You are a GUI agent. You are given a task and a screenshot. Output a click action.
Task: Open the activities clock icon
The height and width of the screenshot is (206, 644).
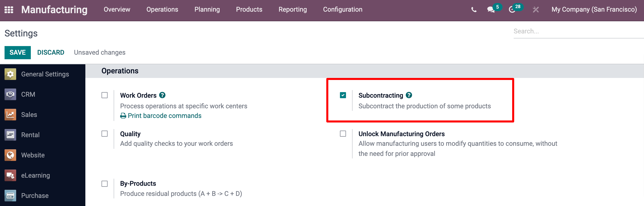512,10
